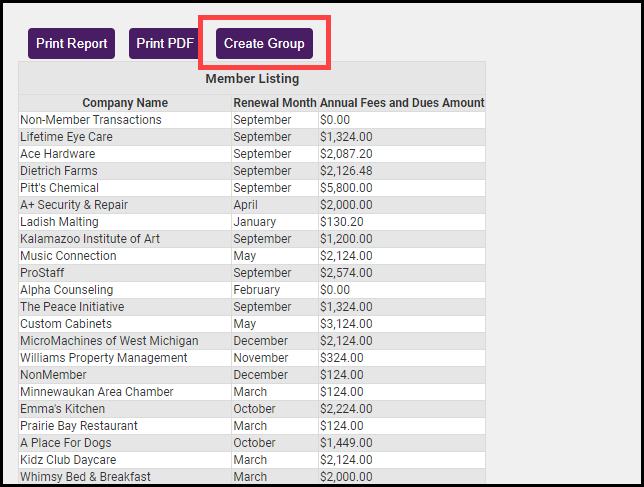Select the Lifetime Eye Care row
This screenshot has height=487, width=644.
(66, 137)
